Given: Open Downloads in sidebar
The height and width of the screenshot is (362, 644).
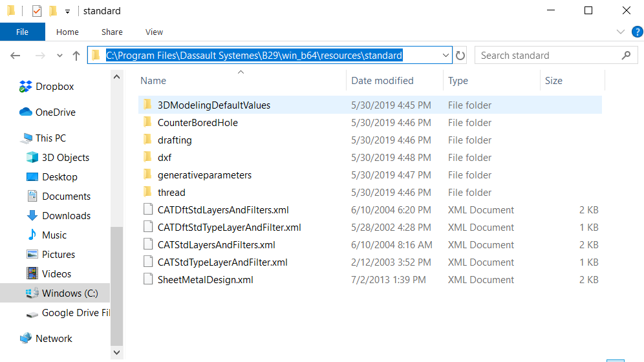Looking at the screenshot, I should (x=58, y=215).
